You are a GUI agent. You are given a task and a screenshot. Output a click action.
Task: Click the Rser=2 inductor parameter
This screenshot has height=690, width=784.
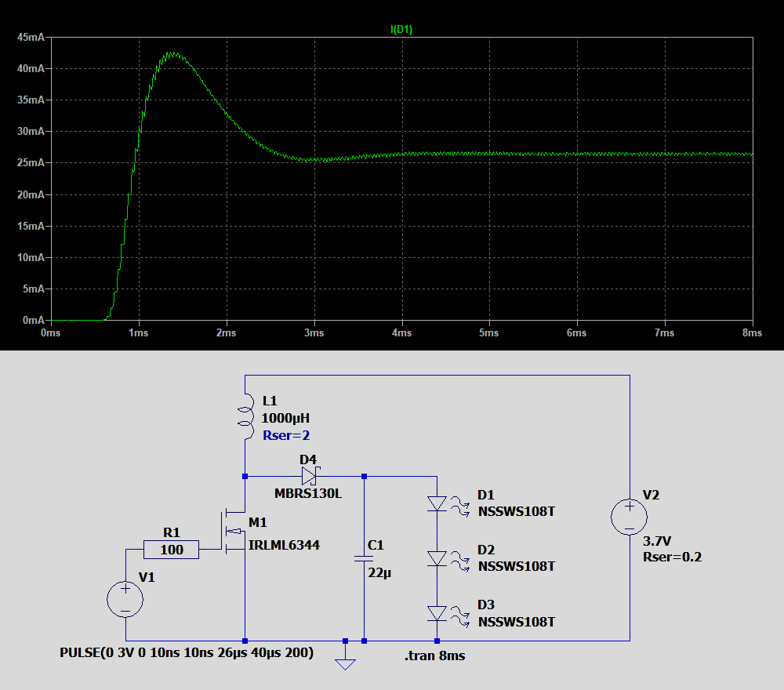(286, 435)
